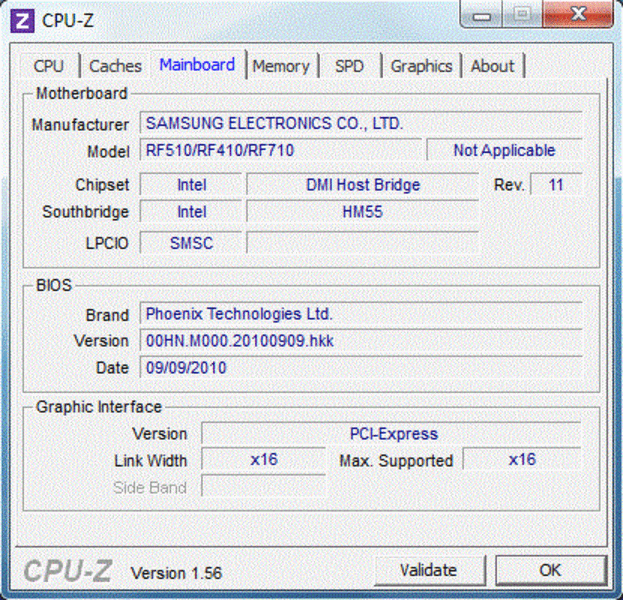The height and width of the screenshot is (600, 623).
Task: Select the PCI-Express graphic interface version
Action: tap(392, 434)
